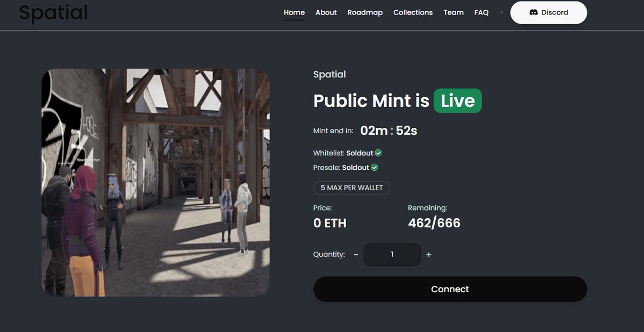Click the Public Mint is heading
Screen dimensions: 644x332
[371, 101]
